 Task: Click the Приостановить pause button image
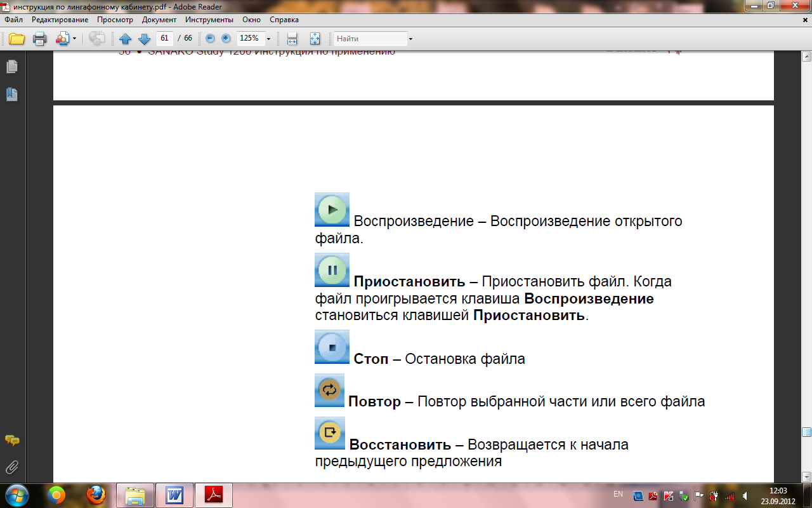332,270
